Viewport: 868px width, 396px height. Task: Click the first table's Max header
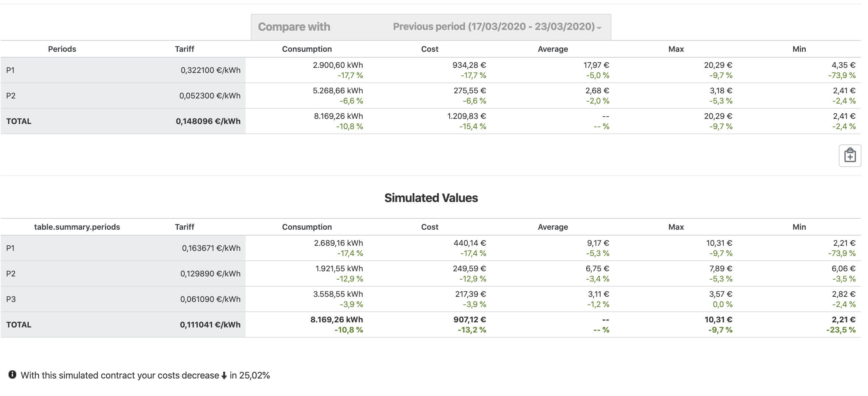click(676, 49)
